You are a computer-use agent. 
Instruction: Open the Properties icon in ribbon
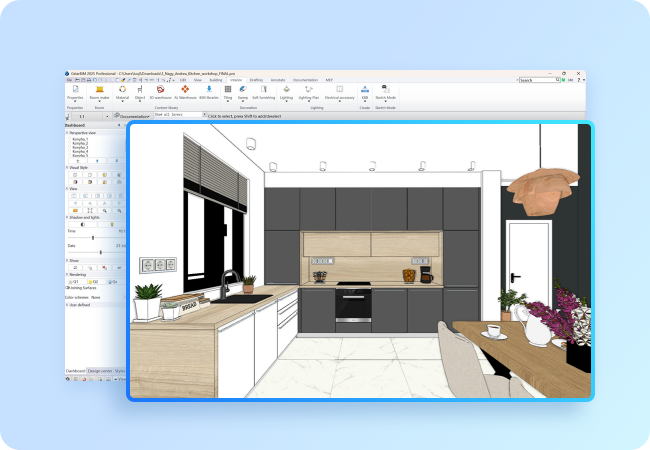pyautogui.click(x=75, y=91)
